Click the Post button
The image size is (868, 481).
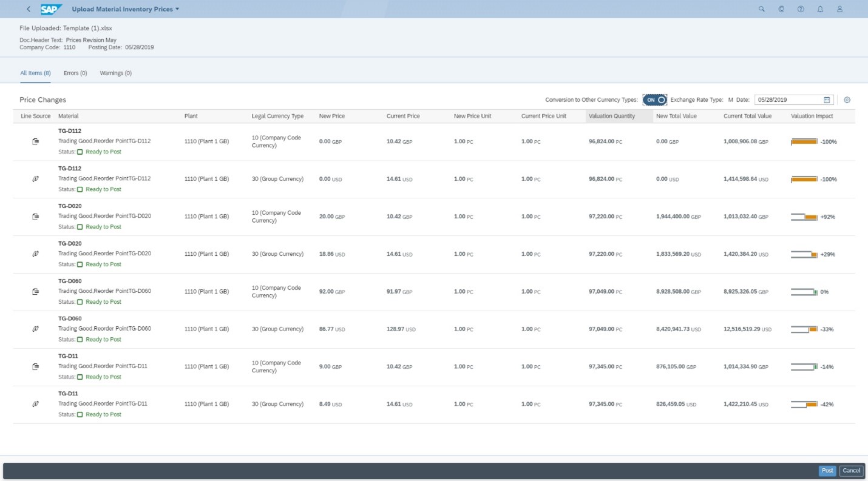pyautogui.click(x=827, y=471)
